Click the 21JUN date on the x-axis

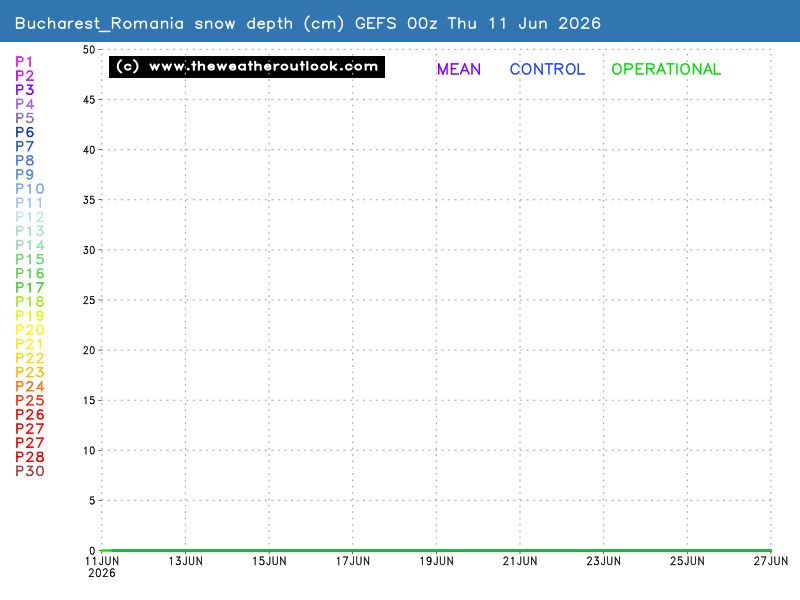520,561
